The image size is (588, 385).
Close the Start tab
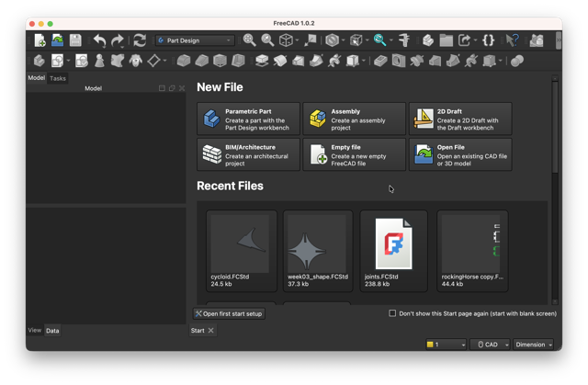coord(210,330)
